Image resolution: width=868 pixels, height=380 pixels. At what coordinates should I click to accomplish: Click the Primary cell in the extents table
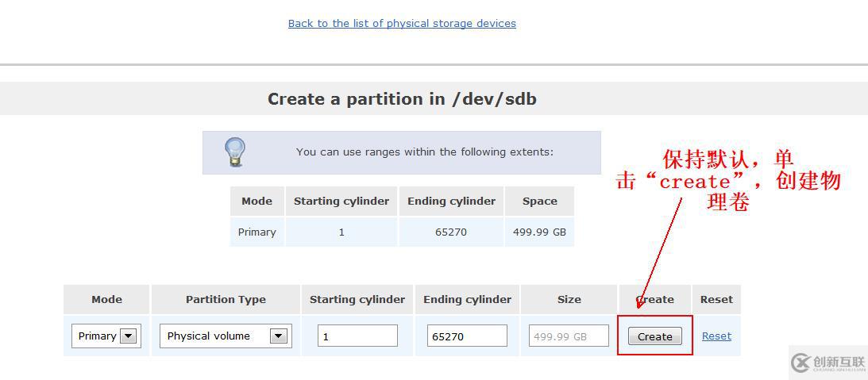coord(257,232)
